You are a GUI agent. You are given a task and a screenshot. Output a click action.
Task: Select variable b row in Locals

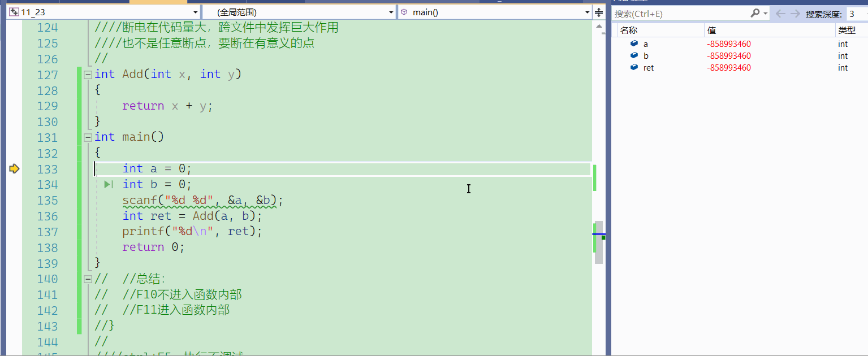pyautogui.click(x=740, y=55)
